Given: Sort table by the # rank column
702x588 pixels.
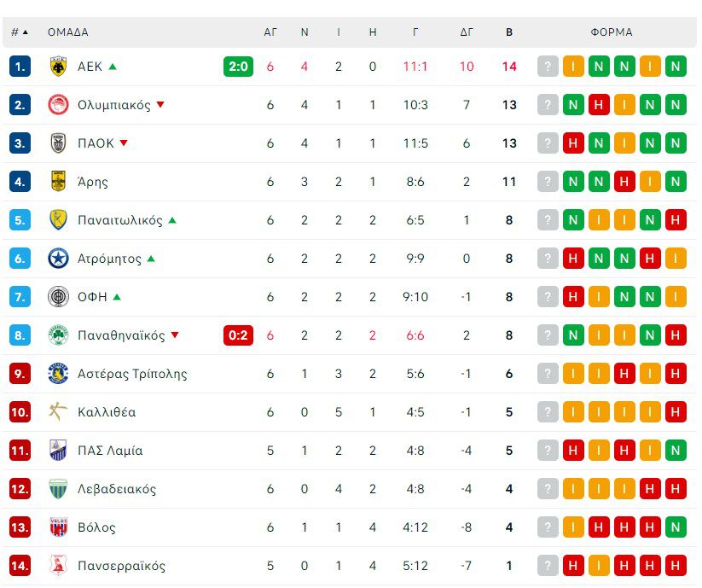Looking at the screenshot, I should click(19, 32).
